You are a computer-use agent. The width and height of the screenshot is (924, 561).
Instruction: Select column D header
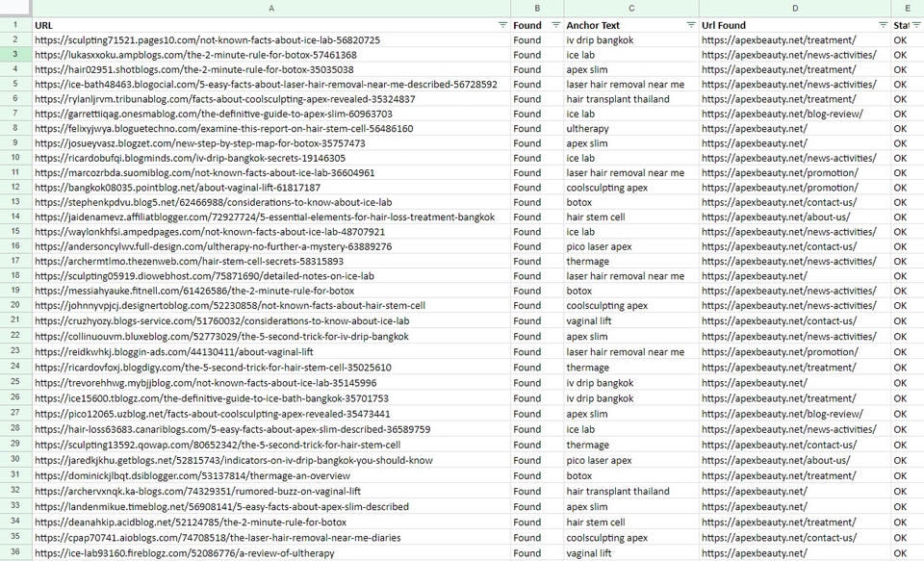click(x=795, y=9)
